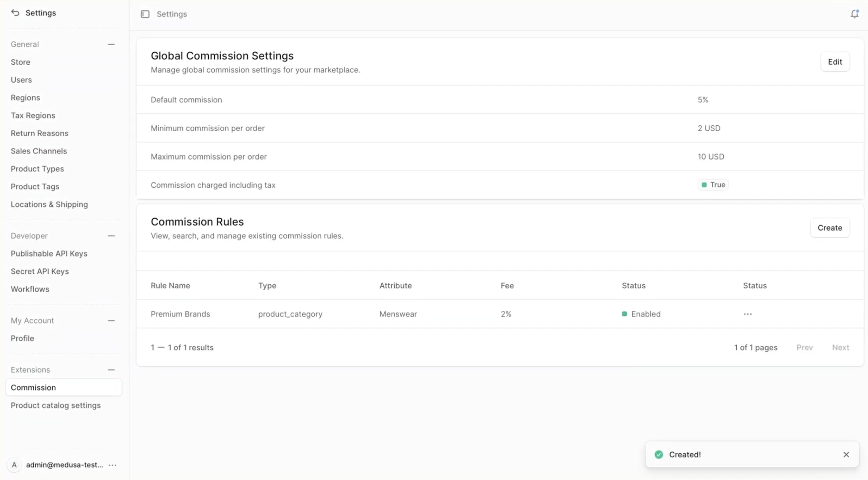Collapse the General section

pyautogui.click(x=111, y=44)
